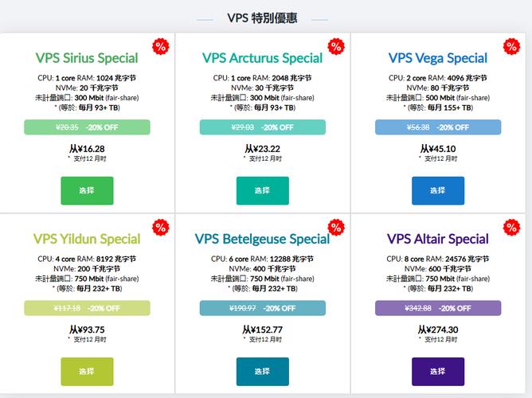This screenshot has width=532, height=398.
Task: Open the VPS Vega Special heading
Action: (437, 58)
